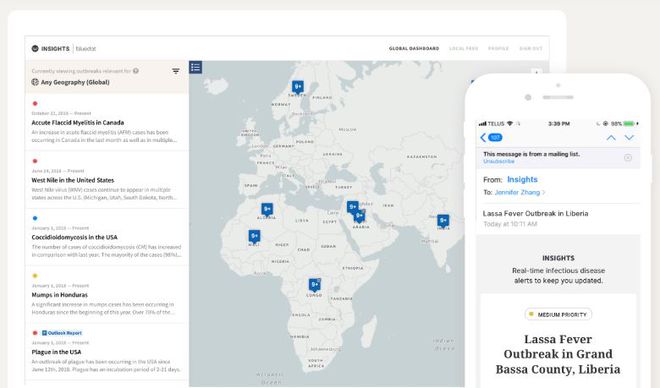Show the previous email with up chevron
The height and width of the screenshot is (388, 660).
tap(611, 138)
